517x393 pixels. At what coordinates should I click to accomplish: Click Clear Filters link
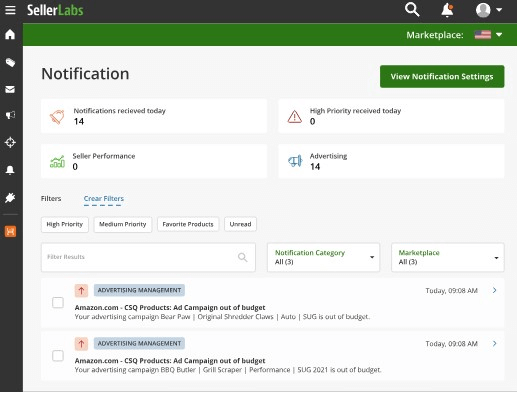(104, 199)
